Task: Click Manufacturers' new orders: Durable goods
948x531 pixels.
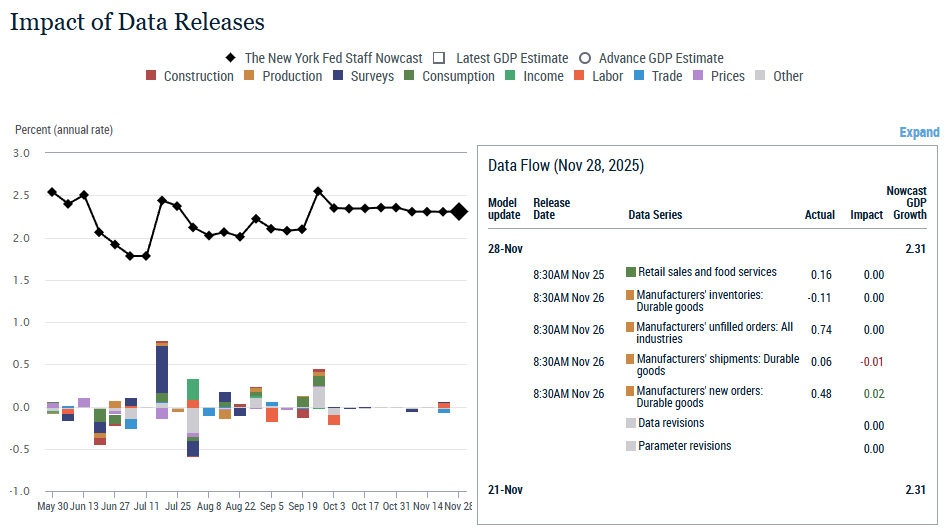Action: [699, 397]
